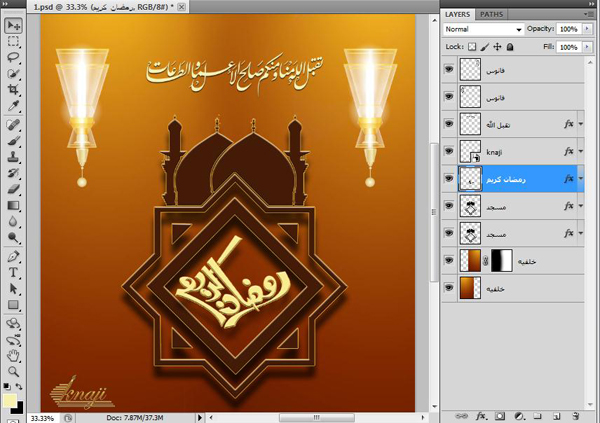Click add layer style fx icon at panel bottom
Screen dimensions: 600x423
point(480,414)
